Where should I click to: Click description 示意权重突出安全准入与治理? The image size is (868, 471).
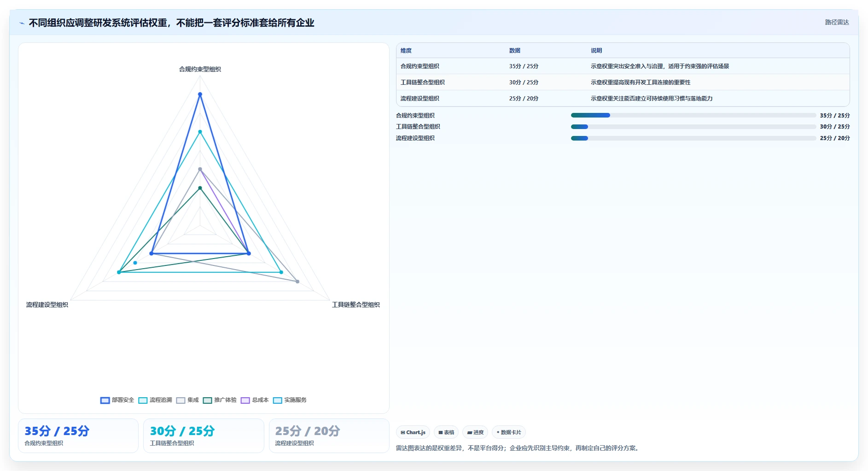[x=660, y=66]
